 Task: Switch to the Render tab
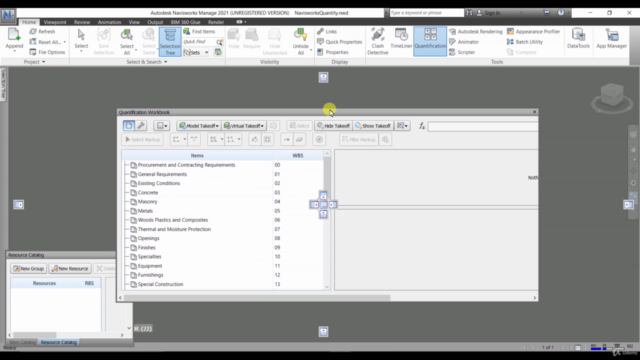216,22
